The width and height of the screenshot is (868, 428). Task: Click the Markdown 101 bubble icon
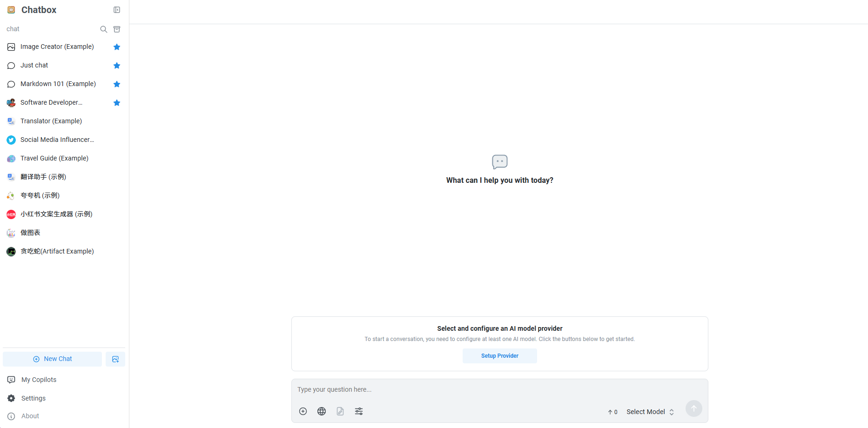click(11, 84)
